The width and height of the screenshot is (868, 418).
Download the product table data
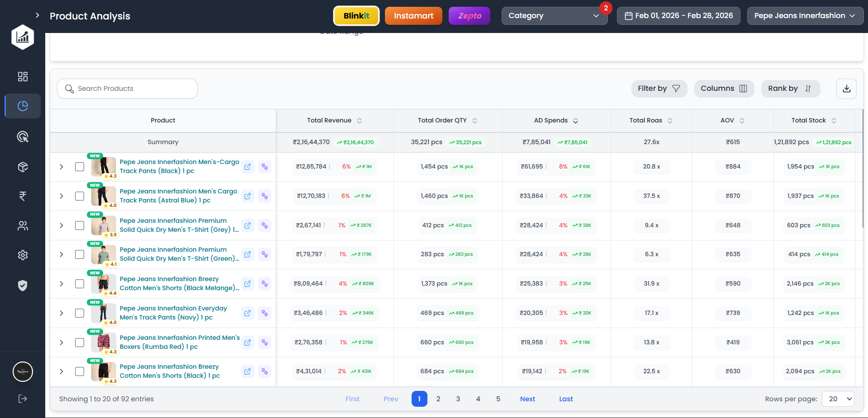[x=847, y=89]
